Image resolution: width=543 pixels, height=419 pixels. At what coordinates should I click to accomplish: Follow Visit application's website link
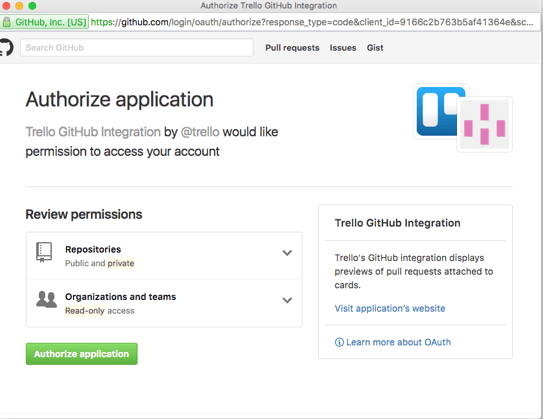(390, 308)
